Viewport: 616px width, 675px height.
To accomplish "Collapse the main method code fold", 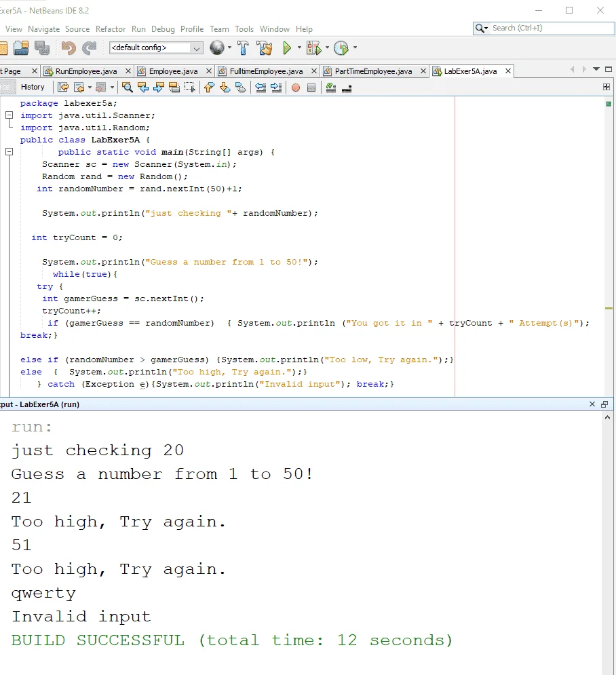I will coord(9,151).
